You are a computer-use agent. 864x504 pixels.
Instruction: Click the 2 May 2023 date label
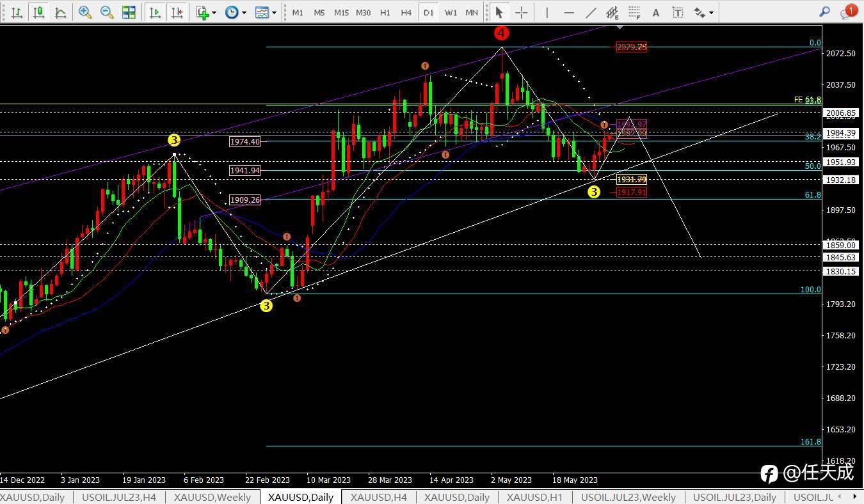[511, 480]
